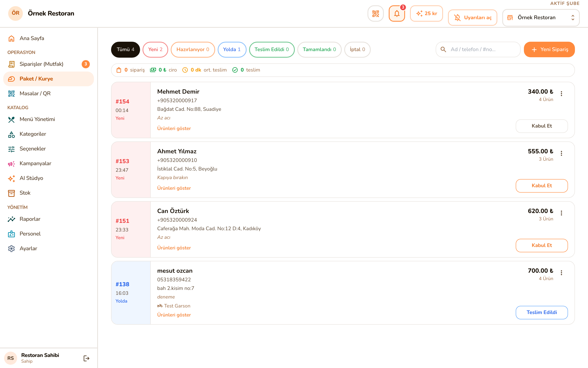
Task: Expand products for Ahmet Yılmaz order
Action: pos(174,188)
